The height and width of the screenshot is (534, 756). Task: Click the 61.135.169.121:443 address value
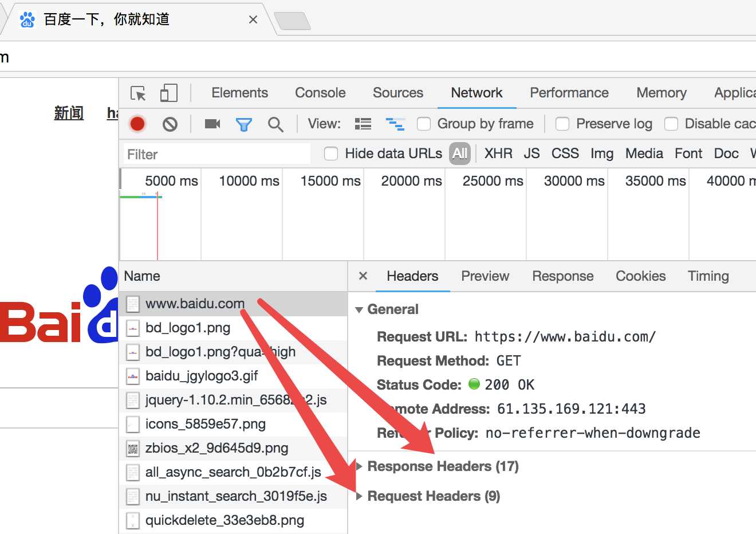(x=571, y=409)
